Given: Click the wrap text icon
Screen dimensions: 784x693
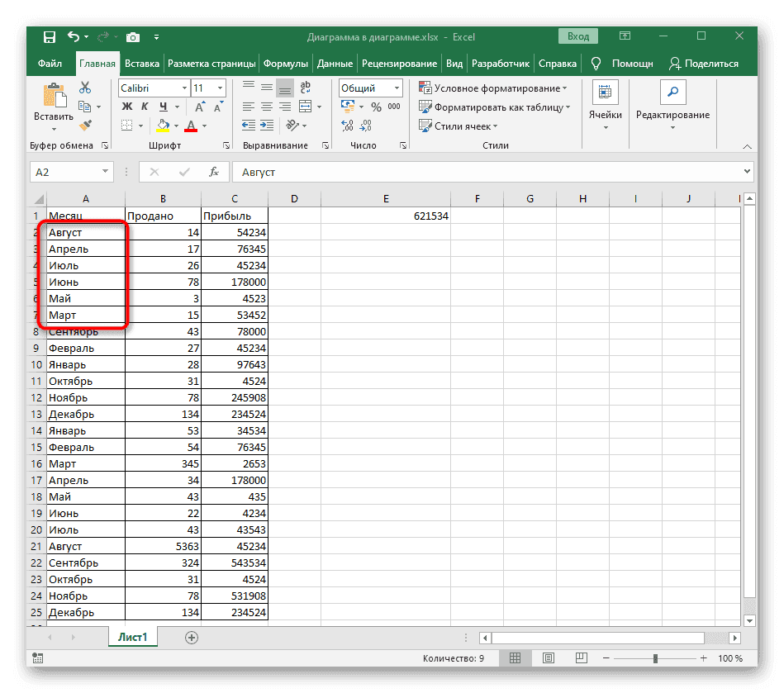Looking at the screenshot, I should [305, 88].
